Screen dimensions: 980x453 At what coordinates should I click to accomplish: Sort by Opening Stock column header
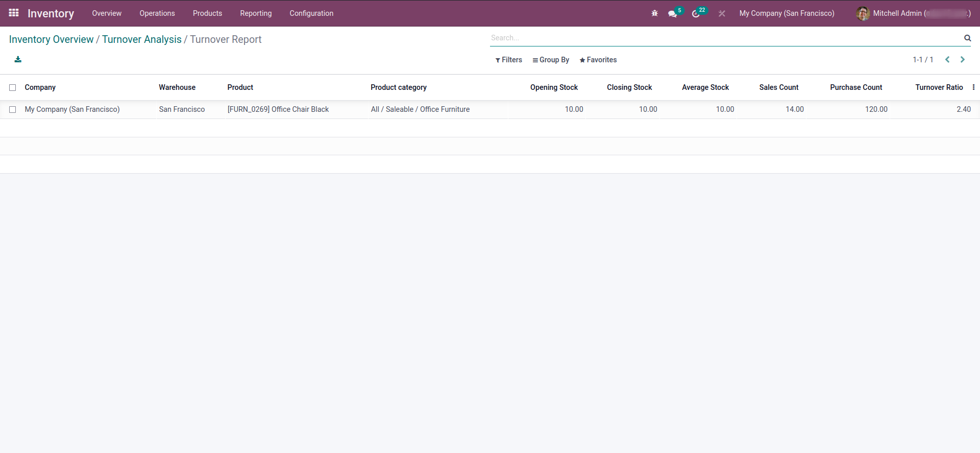pos(554,87)
